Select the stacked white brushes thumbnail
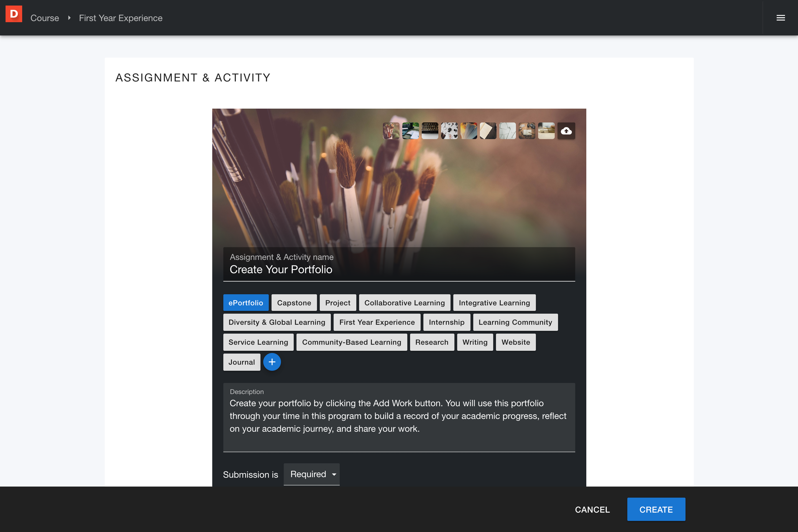Image resolution: width=798 pixels, height=532 pixels. (x=546, y=131)
